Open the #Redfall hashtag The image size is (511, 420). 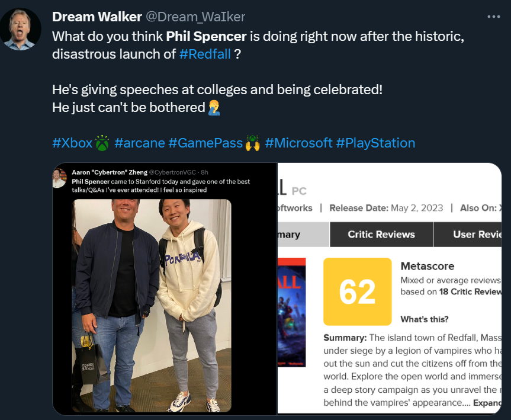coord(205,54)
